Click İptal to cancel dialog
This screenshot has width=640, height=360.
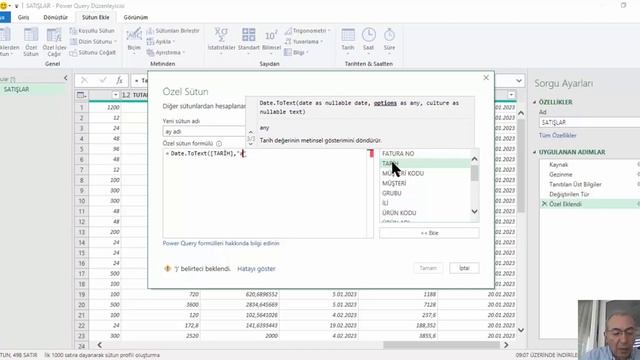pos(464,268)
